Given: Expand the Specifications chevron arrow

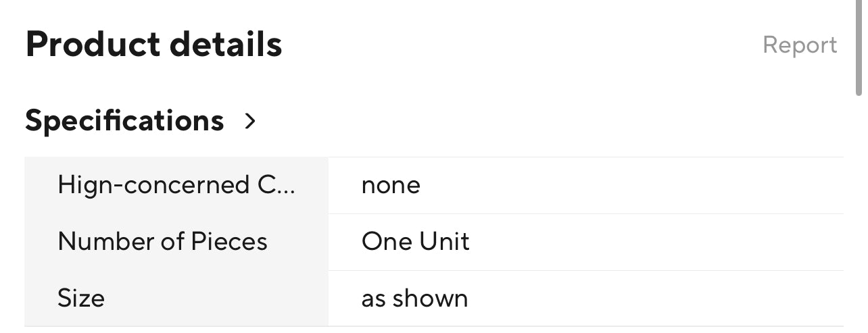Looking at the screenshot, I should pos(251,121).
